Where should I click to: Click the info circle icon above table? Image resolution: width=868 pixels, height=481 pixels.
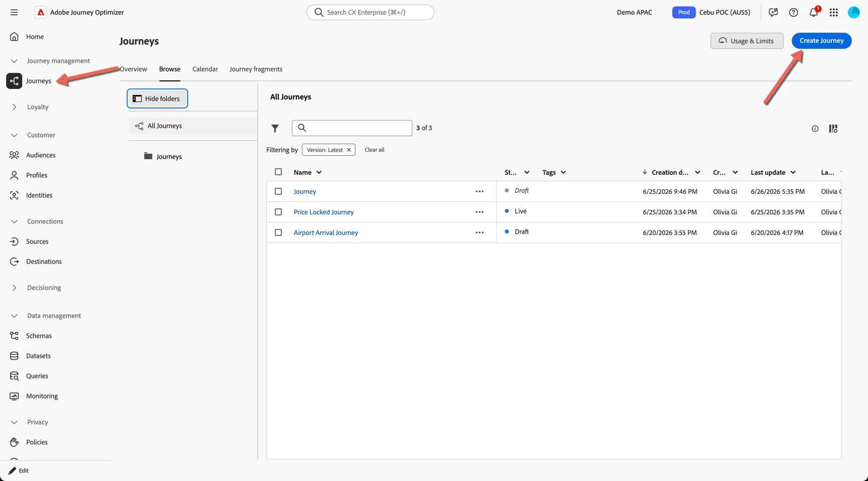click(815, 129)
